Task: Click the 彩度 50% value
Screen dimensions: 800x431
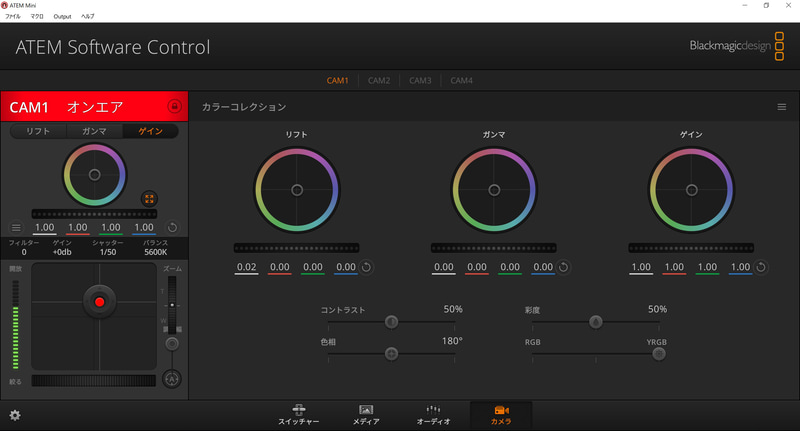Action: click(x=657, y=309)
